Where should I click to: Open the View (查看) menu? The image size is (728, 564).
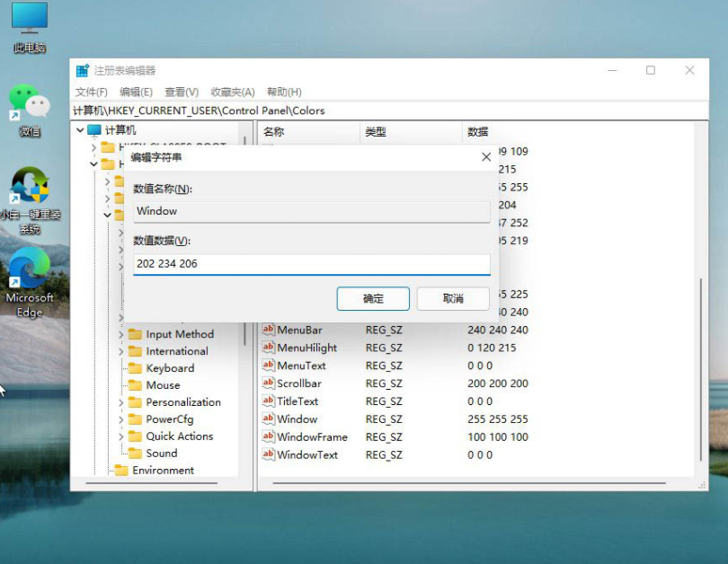coord(182,92)
